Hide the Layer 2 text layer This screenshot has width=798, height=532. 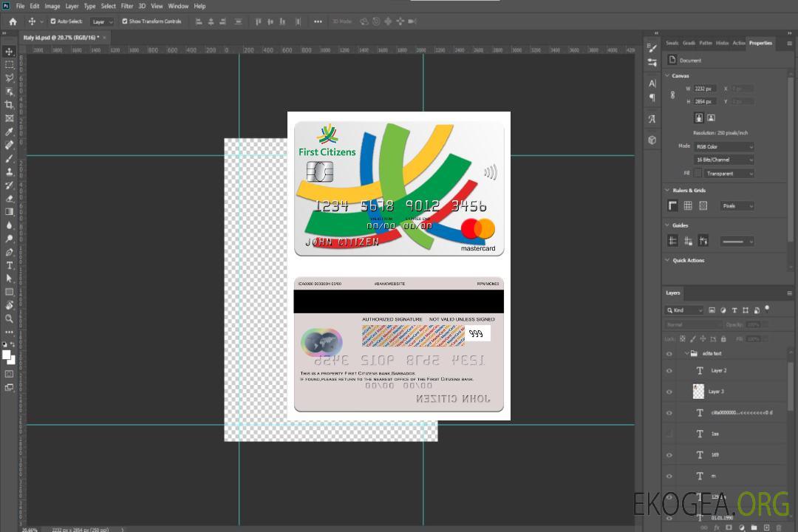point(669,371)
